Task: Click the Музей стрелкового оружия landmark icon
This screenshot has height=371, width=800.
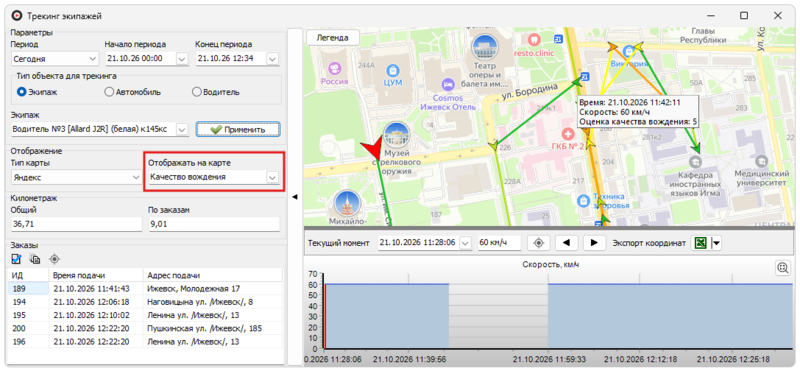Action: (397, 136)
